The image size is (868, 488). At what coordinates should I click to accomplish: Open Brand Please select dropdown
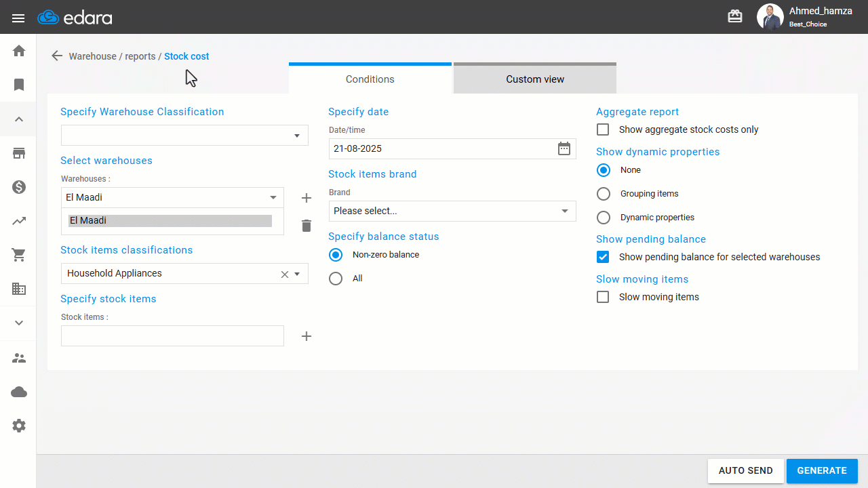452,211
